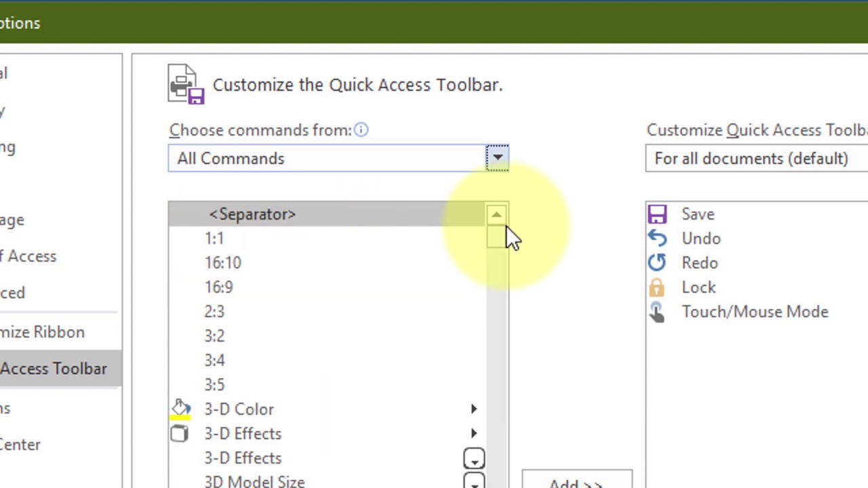Select the Redo circular arrow icon
The image size is (868, 488).
pos(657,263)
